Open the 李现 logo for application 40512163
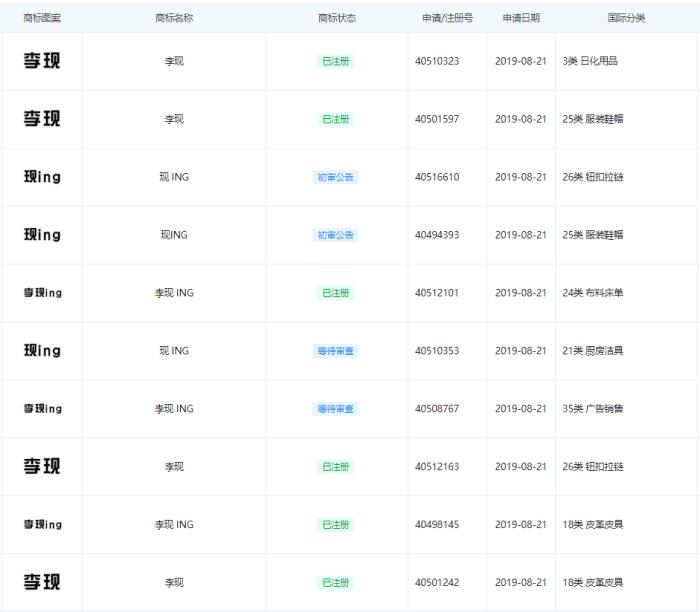The image size is (700, 612). [42, 466]
